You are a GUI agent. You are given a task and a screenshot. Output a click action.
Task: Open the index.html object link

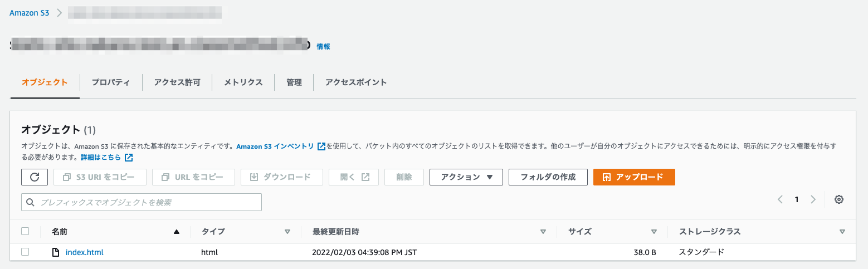point(85,252)
